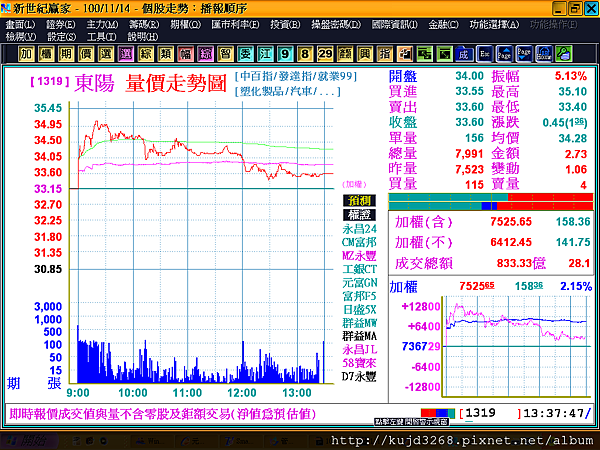Click the 權證 button

359,215
